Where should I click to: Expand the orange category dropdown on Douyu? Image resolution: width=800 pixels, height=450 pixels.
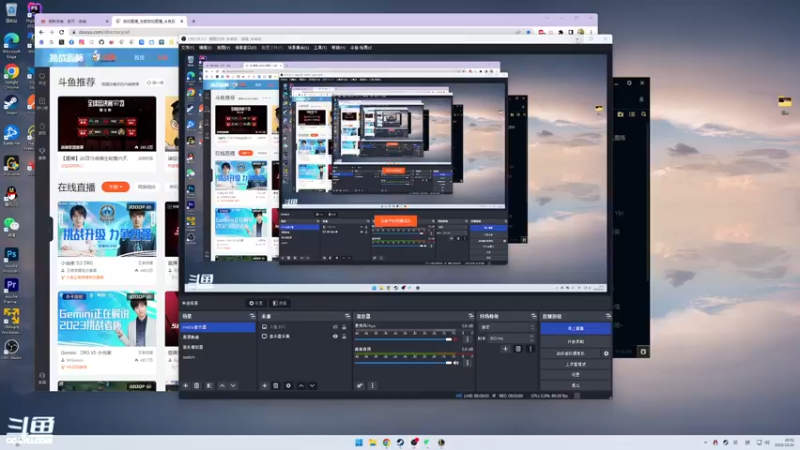(115, 187)
